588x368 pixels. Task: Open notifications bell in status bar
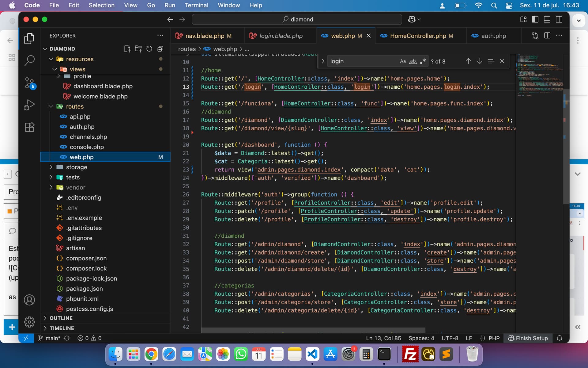560,338
